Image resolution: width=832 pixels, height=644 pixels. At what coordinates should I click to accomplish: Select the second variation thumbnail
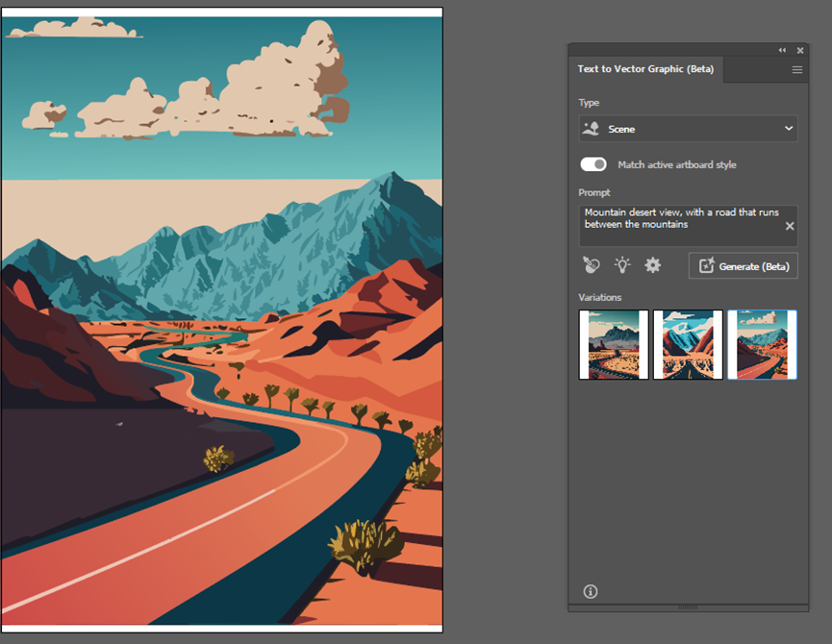pos(688,344)
